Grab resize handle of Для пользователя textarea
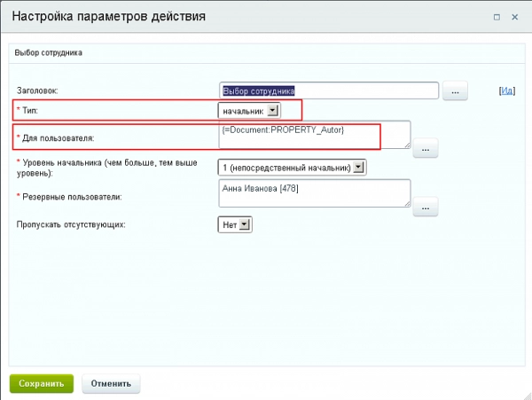This screenshot has height=400, width=532. point(406,145)
